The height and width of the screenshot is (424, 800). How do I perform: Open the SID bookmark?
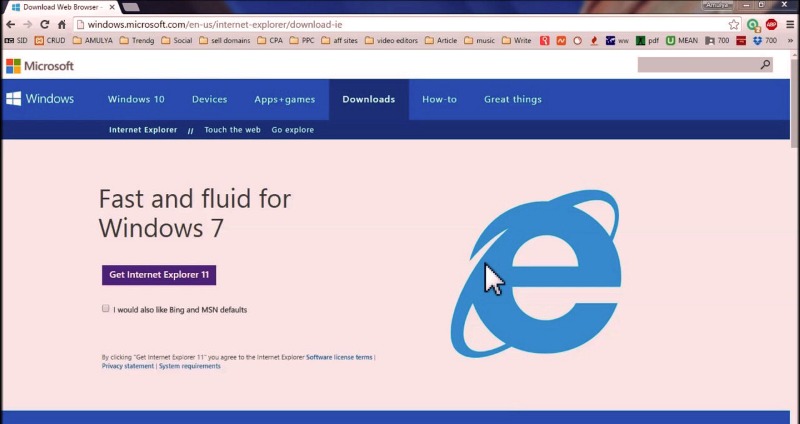16,40
